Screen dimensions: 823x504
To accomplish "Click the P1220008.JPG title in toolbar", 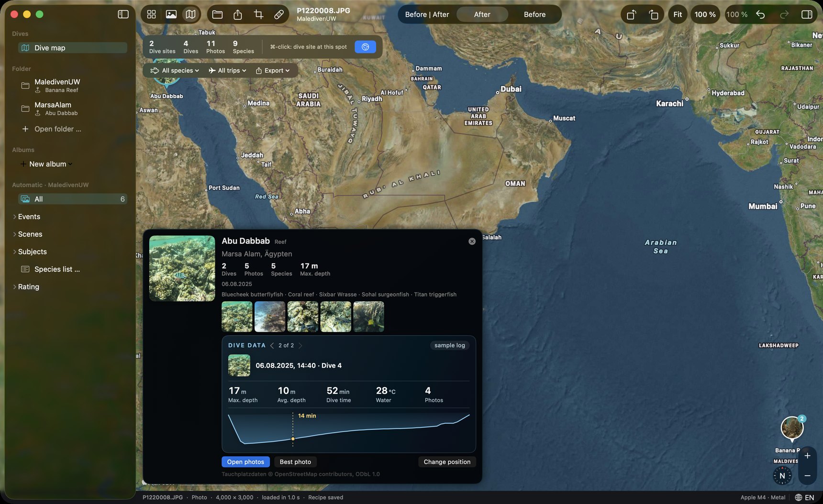I will point(323,11).
